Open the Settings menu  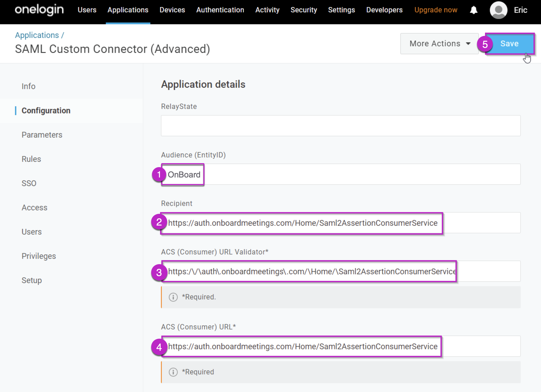point(341,10)
